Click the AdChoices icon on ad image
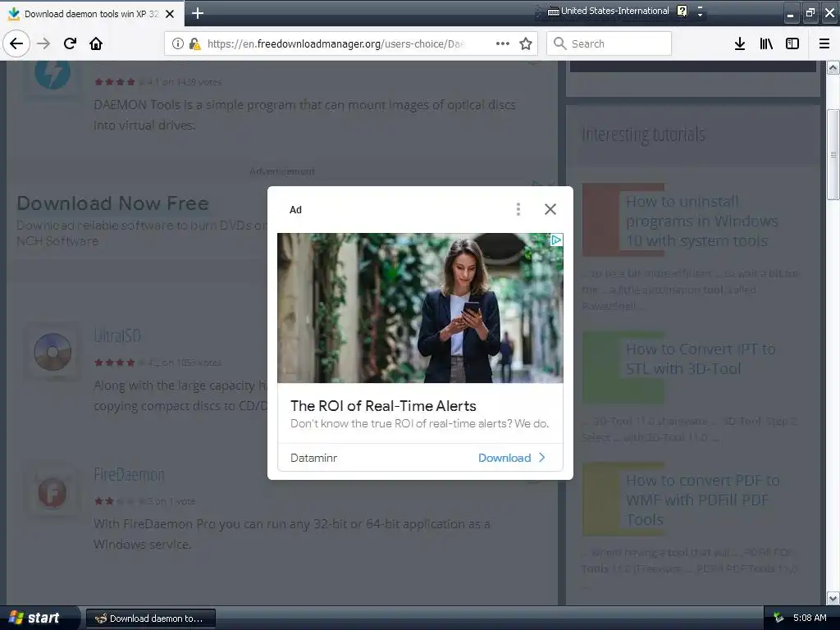 (x=557, y=240)
